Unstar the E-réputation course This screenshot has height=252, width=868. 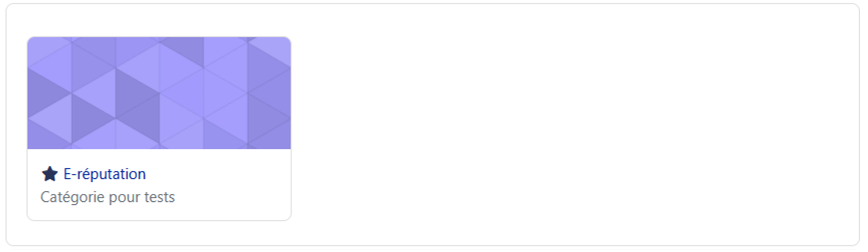(50, 174)
